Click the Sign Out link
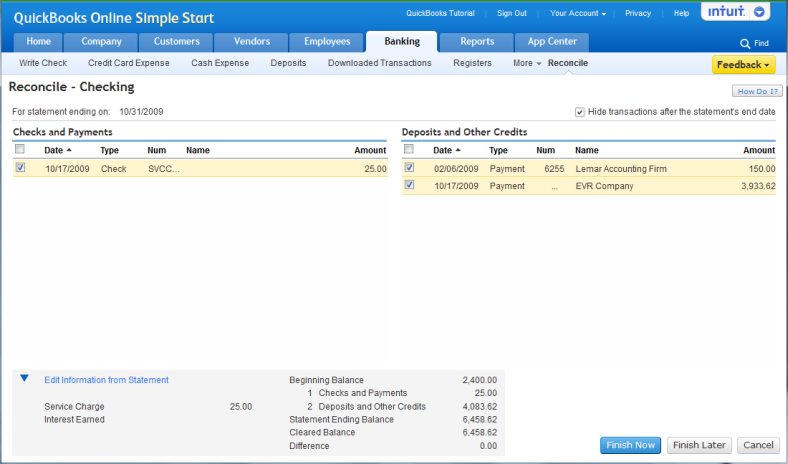The width and height of the screenshot is (788, 464). tap(512, 13)
